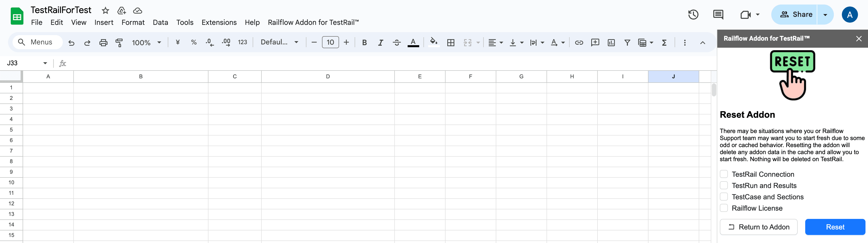
Task: Check the cloud document status icon
Action: pyautogui.click(x=137, y=11)
